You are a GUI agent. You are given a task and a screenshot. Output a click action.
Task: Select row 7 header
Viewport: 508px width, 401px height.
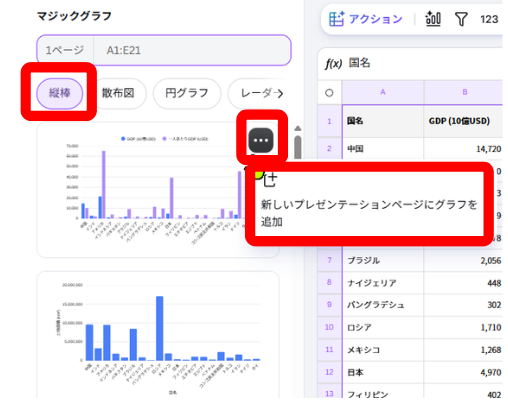pyautogui.click(x=329, y=260)
